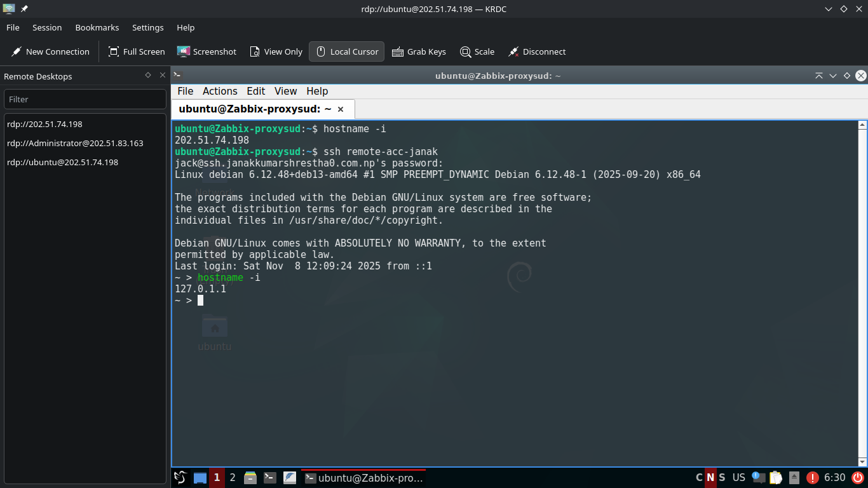Float the Remote Desktops panel

(148, 75)
